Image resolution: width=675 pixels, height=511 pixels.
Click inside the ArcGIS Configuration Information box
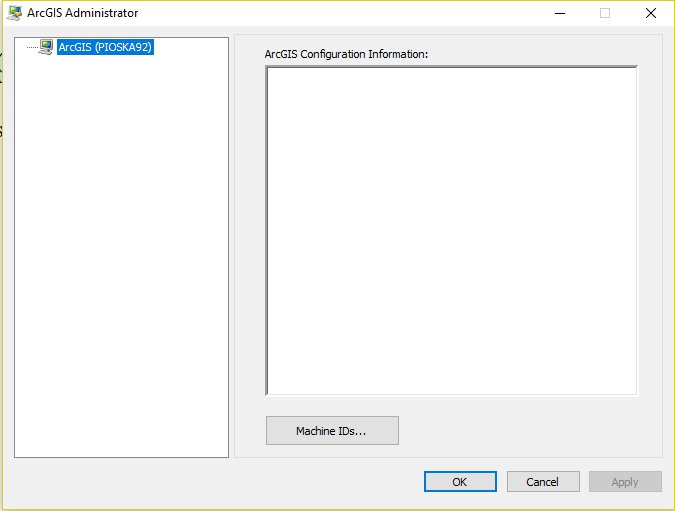click(451, 230)
